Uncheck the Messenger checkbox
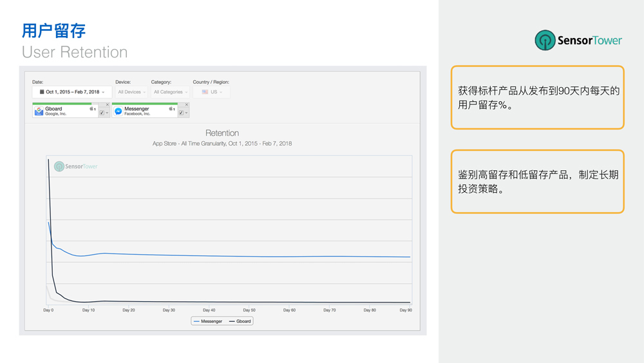This screenshot has width=644, height=363. coord(181,113)
